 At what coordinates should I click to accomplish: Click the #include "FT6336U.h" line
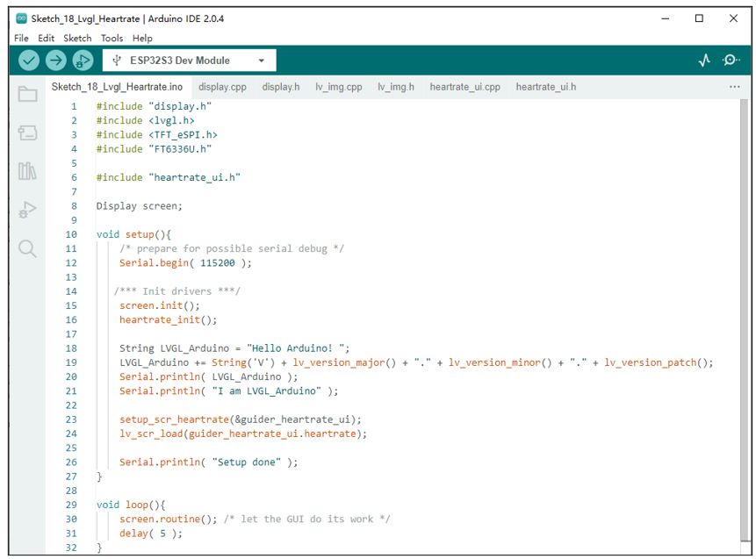point(154,149)
